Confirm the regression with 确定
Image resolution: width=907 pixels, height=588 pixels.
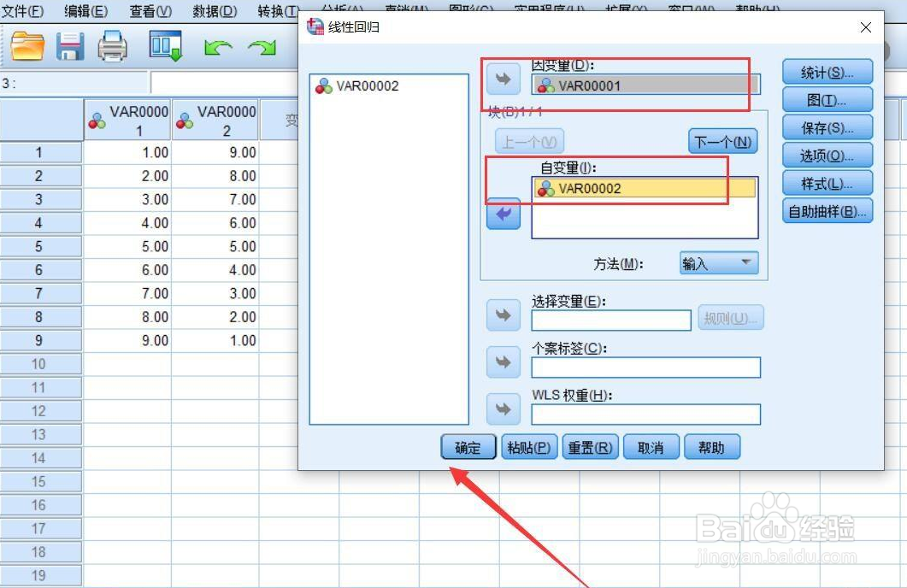[468, 446]
